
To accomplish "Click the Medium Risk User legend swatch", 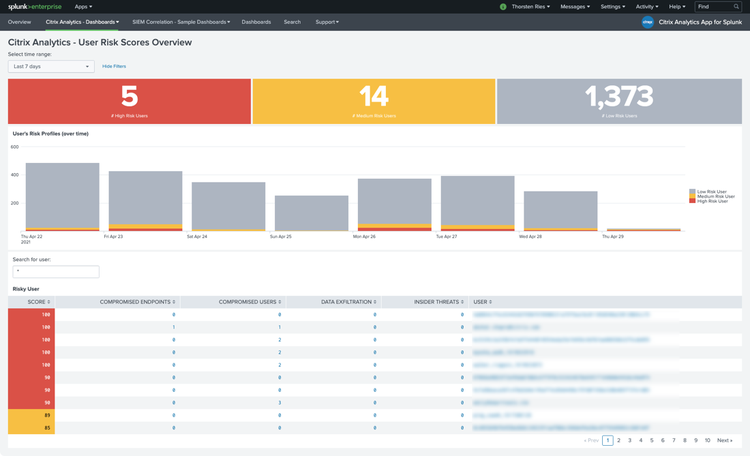I will pyautogui.click(x=692, y=196).
